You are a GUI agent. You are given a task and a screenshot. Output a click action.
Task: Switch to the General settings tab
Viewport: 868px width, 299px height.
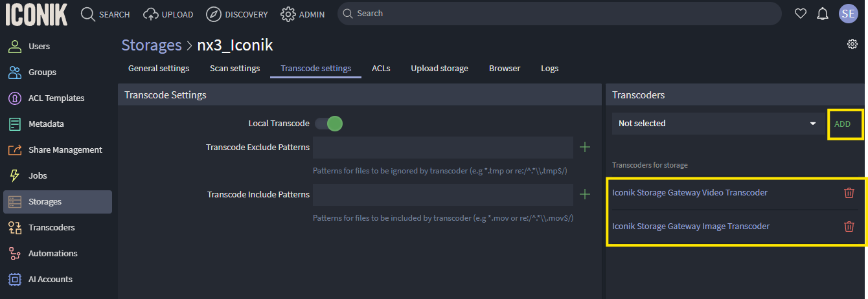159,68
